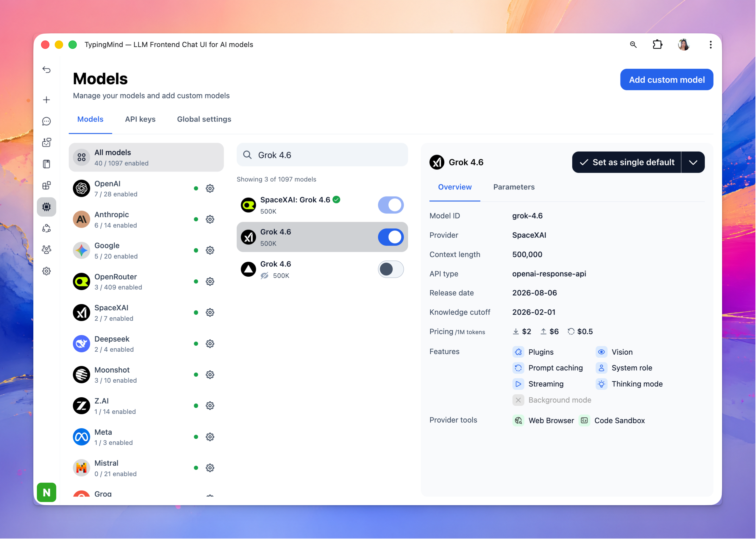Select the Mistral provider row
This screenshot has width=756, height=539.
pyautogui.click(x=146, y=468)
